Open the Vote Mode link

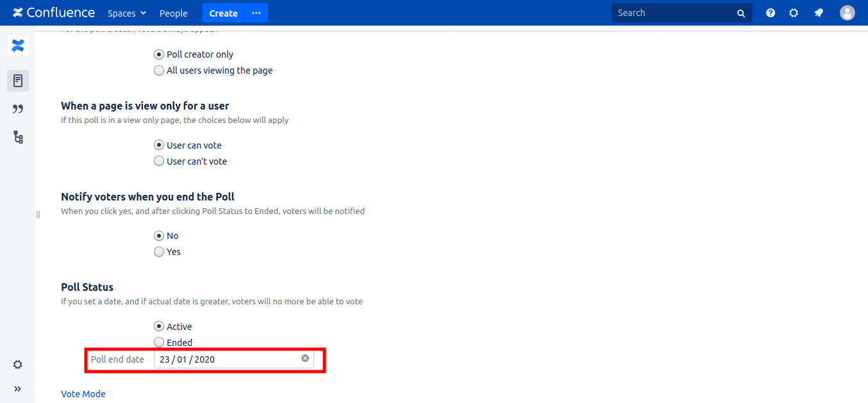click(83, 394)
